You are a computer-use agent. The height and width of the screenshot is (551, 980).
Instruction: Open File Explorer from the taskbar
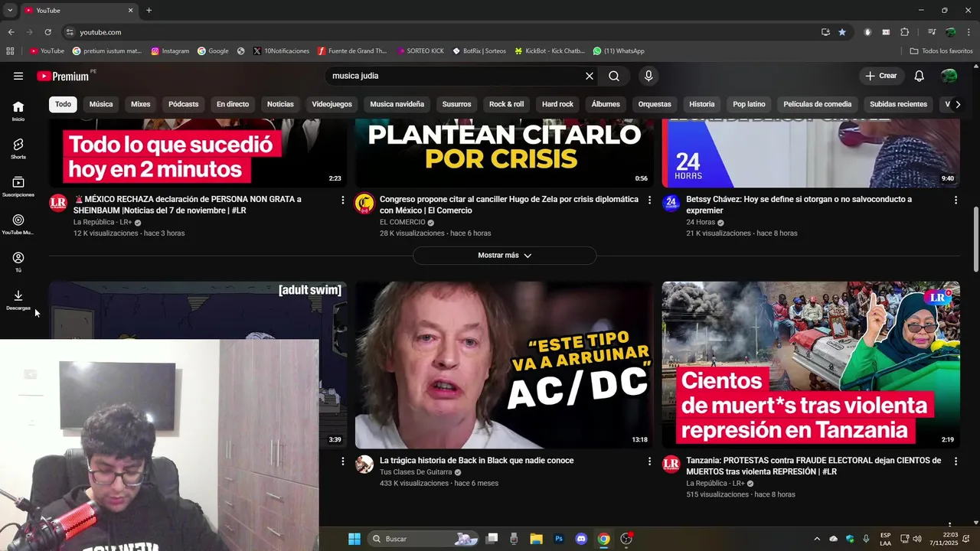(x=536, y=539)
